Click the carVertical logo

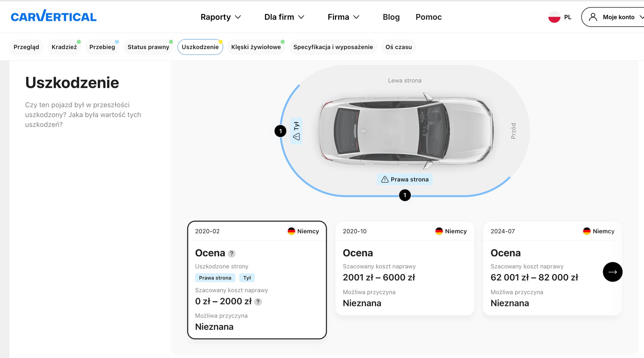[x=53, y=16]
